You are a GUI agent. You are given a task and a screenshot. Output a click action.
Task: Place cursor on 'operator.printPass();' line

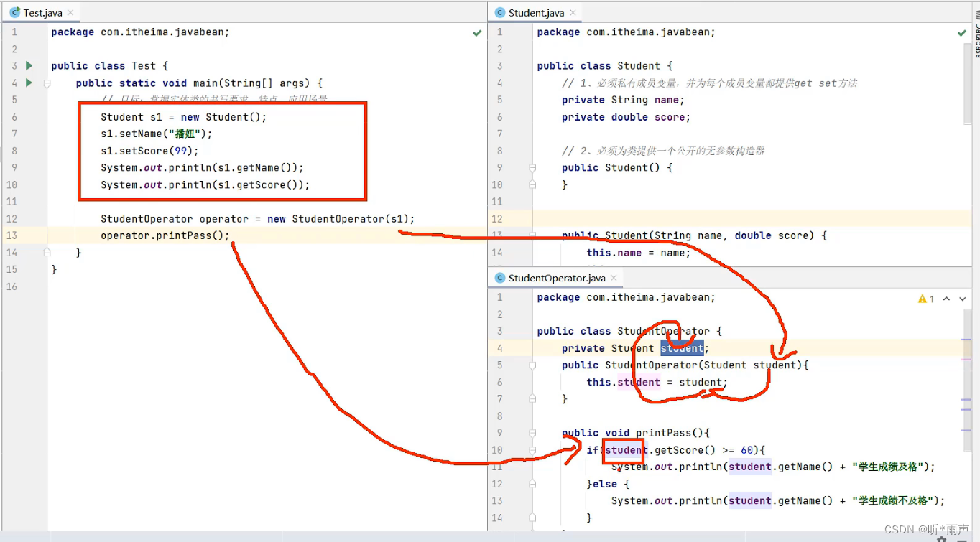pos(165,235)
